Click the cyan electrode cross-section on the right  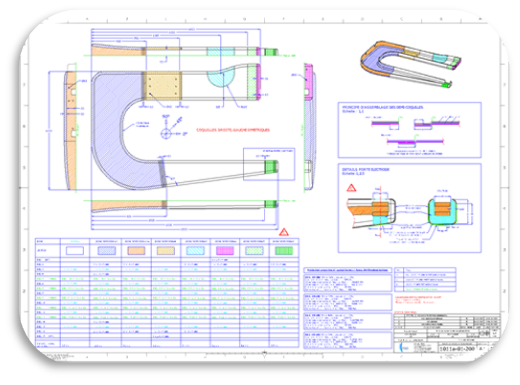pos(442,211)
